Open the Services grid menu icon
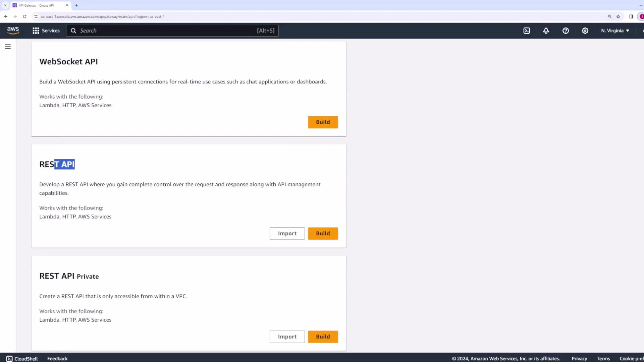 (x=36, y=31)
